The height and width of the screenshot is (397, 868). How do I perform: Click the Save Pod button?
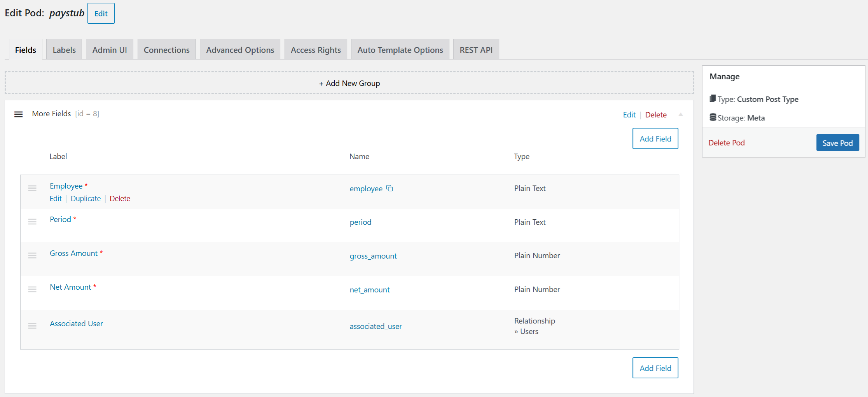pyautogui.click(x=837, y=143)
